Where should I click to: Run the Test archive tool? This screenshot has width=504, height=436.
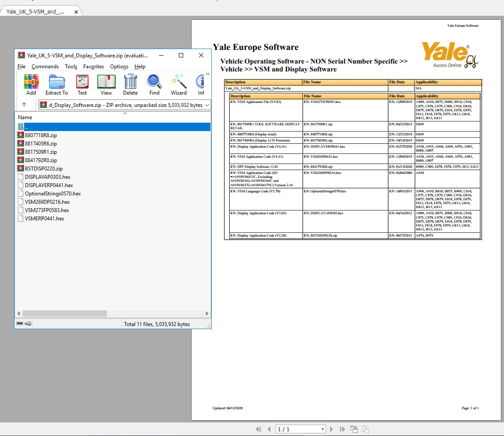82,85
